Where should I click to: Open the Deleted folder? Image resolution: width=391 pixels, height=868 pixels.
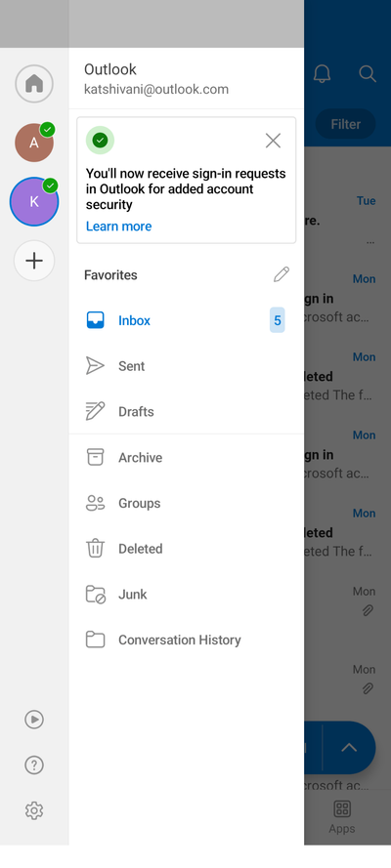186,549
